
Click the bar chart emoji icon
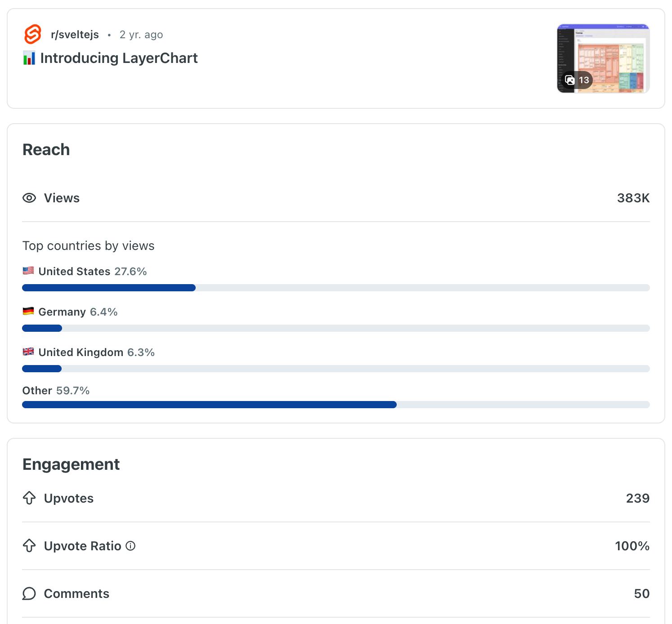[29, 58]
